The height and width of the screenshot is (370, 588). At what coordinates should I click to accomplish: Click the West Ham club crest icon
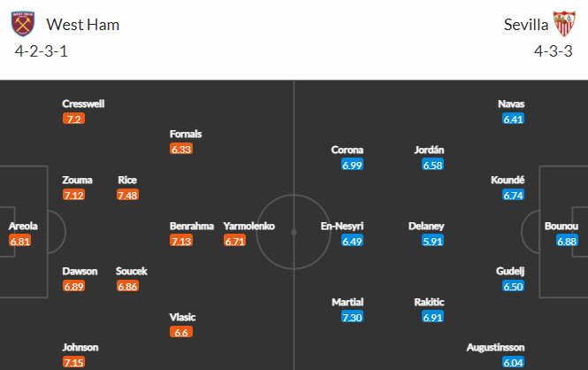point(23,24)
